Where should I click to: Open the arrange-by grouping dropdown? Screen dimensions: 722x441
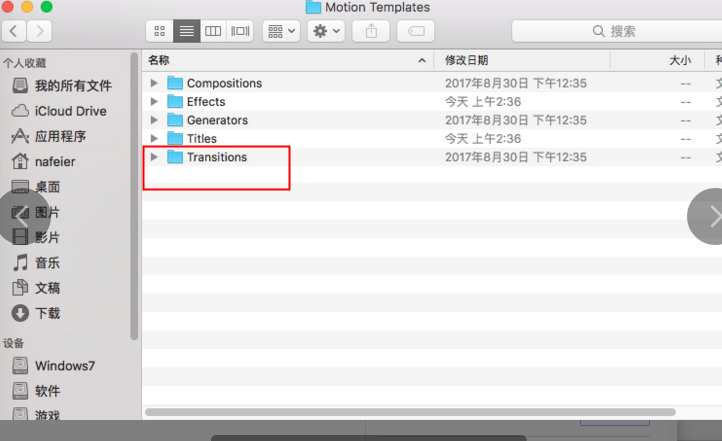280,31
